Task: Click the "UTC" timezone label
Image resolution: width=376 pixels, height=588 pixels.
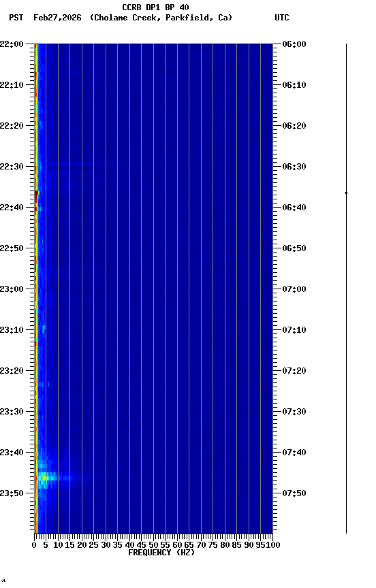Action: pos(282,18)
